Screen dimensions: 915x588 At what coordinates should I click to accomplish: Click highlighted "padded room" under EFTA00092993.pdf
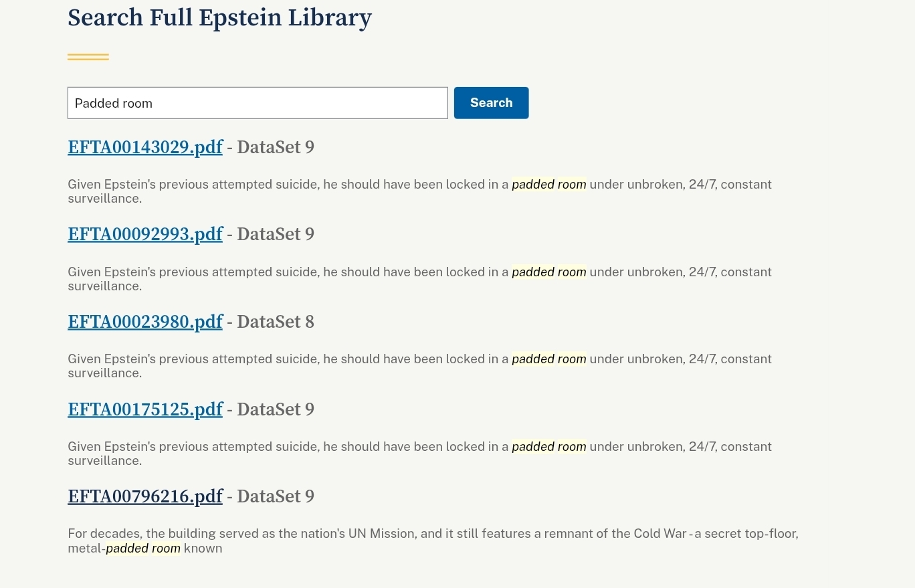(548, 272)
